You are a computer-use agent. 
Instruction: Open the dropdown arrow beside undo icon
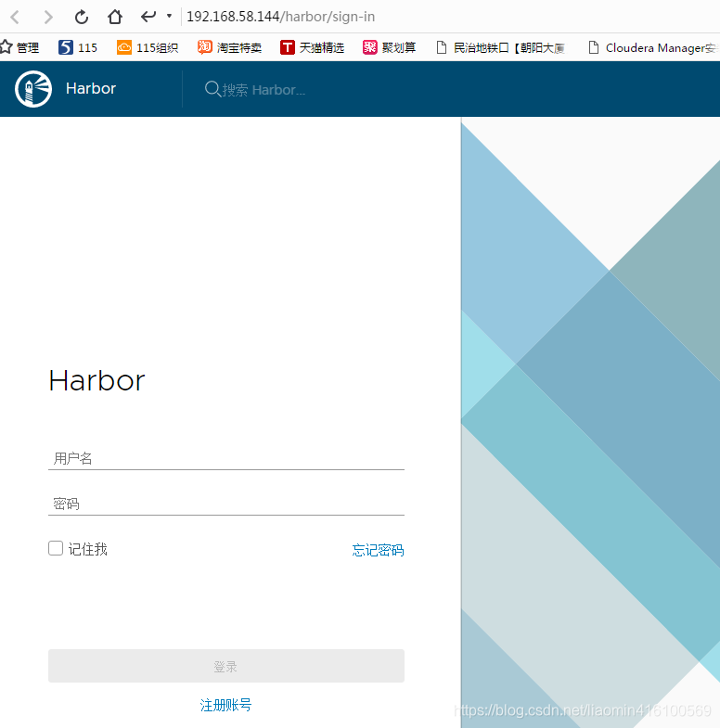[x=169, y=17]
